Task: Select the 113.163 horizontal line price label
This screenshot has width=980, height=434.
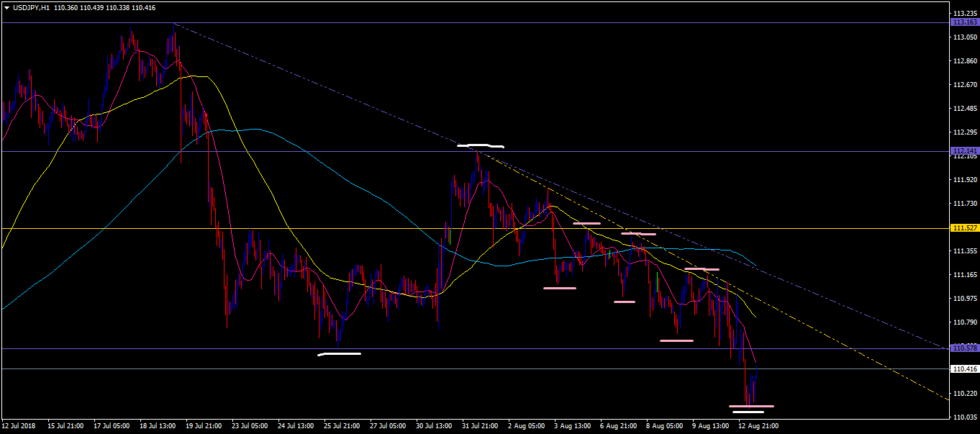Action: coord(964,22)
